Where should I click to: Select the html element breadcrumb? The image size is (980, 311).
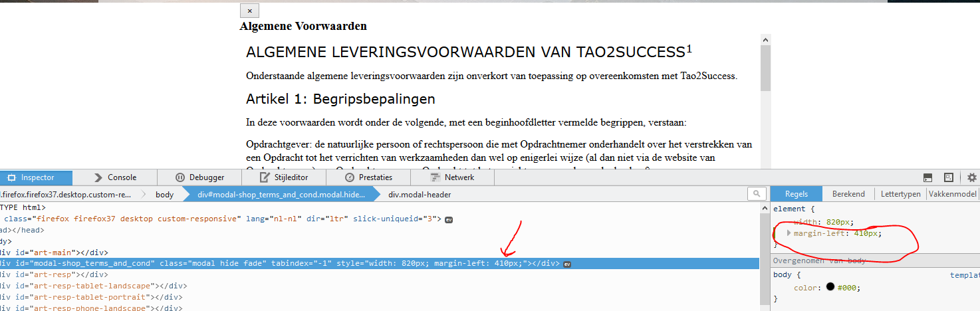point(66,195)
